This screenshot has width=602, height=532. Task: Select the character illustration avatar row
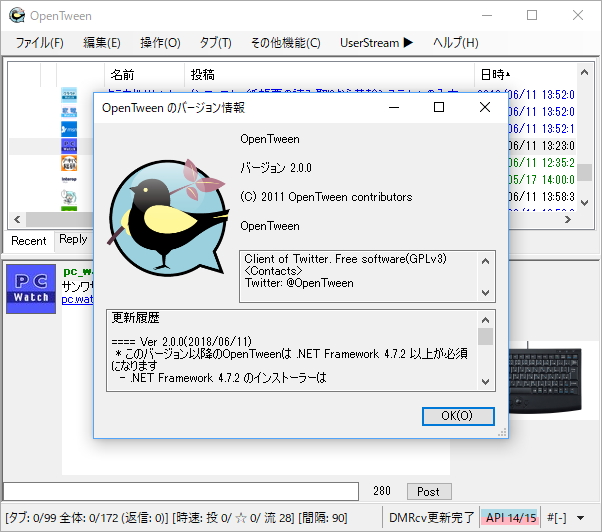point(69,197)
